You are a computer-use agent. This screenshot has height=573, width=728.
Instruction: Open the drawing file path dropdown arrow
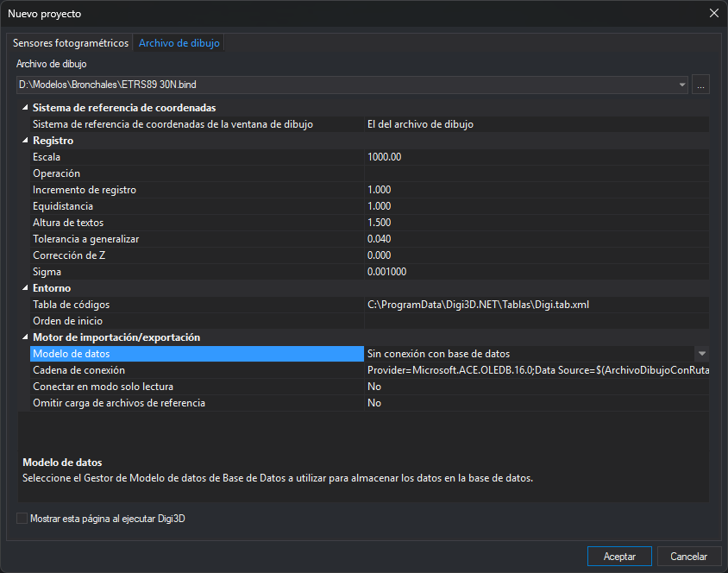682,85
